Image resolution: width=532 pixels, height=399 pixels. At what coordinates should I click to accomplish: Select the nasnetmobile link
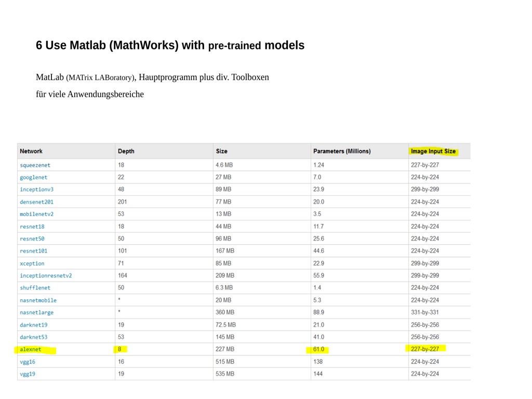pyautogui.click(x=38, y=300)
